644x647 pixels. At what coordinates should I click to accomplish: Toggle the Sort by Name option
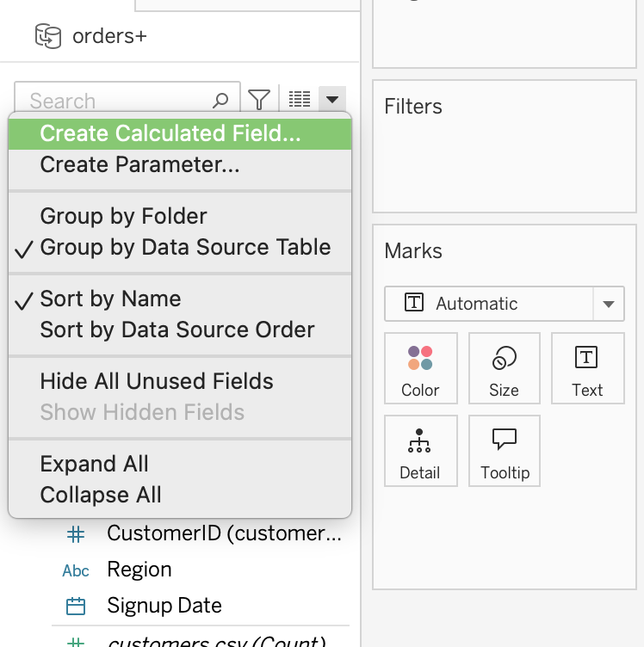click(x=110, y=299)
